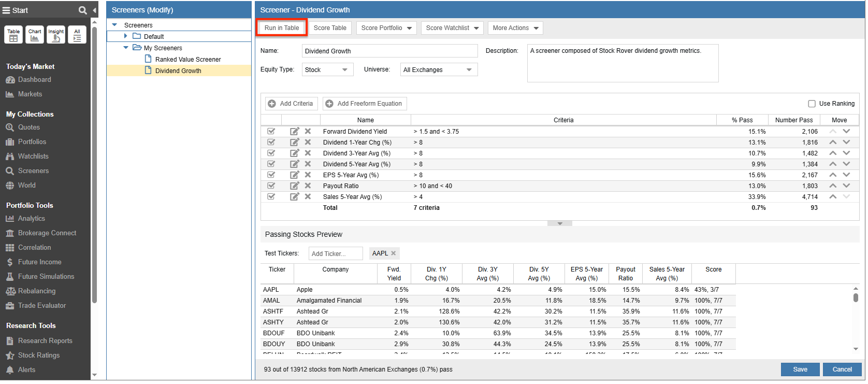Click the search magnifier in Start bar

tap(82, 10)
